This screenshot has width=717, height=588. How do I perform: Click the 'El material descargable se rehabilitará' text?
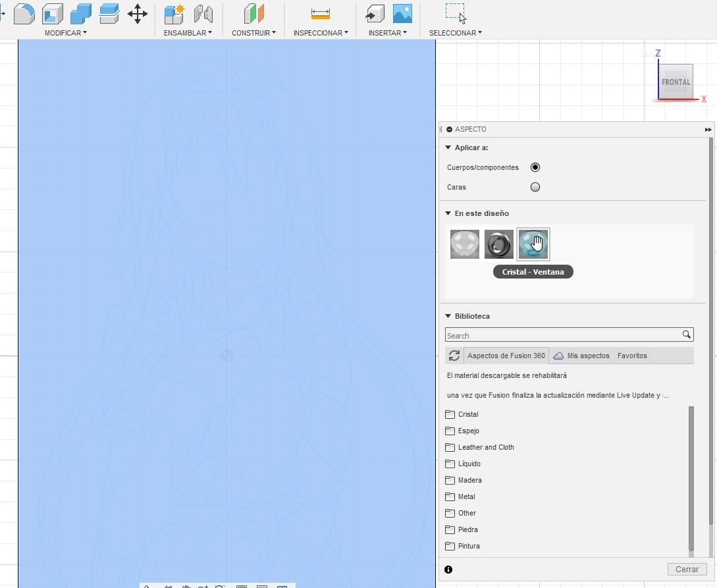[507, 375]
